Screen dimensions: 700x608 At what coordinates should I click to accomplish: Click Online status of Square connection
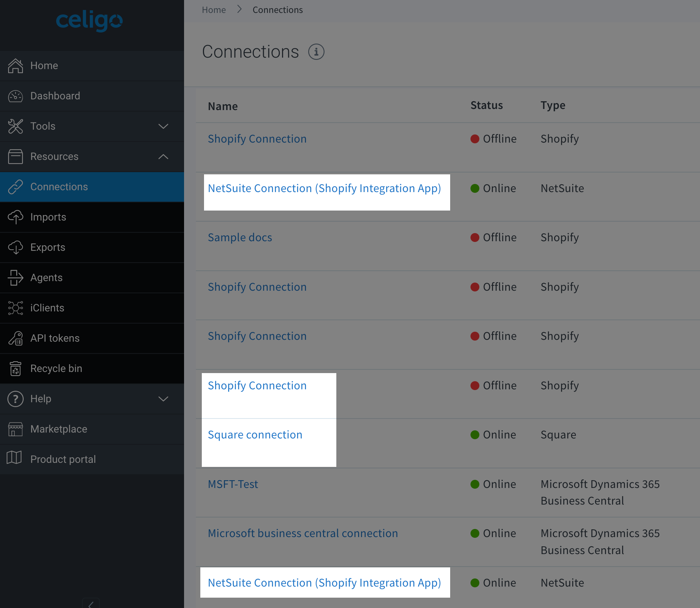tap(493, 435)
